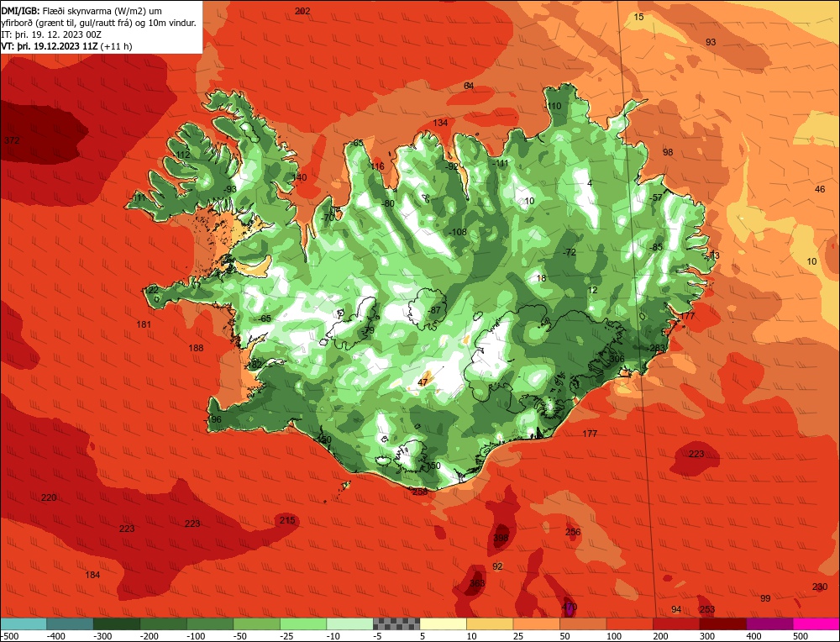This screenshot has height=642, width=840.
Task: Click the 253 value at the bottom right
Action: (x=707, y=609)
